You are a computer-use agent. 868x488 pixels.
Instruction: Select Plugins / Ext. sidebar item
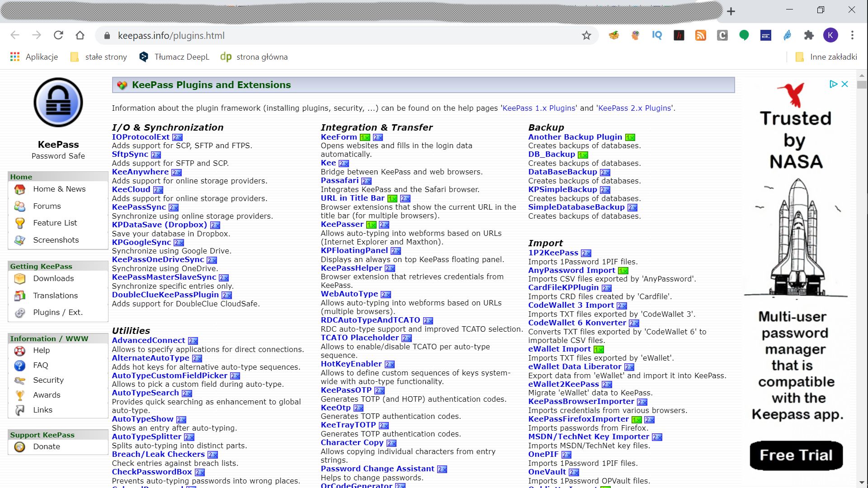coord(57,312)
